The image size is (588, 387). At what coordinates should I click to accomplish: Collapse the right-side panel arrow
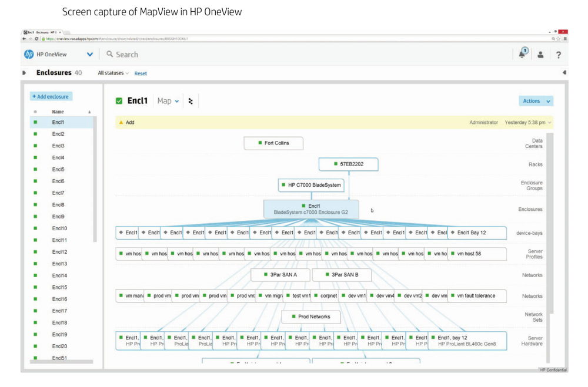point(564,73)
